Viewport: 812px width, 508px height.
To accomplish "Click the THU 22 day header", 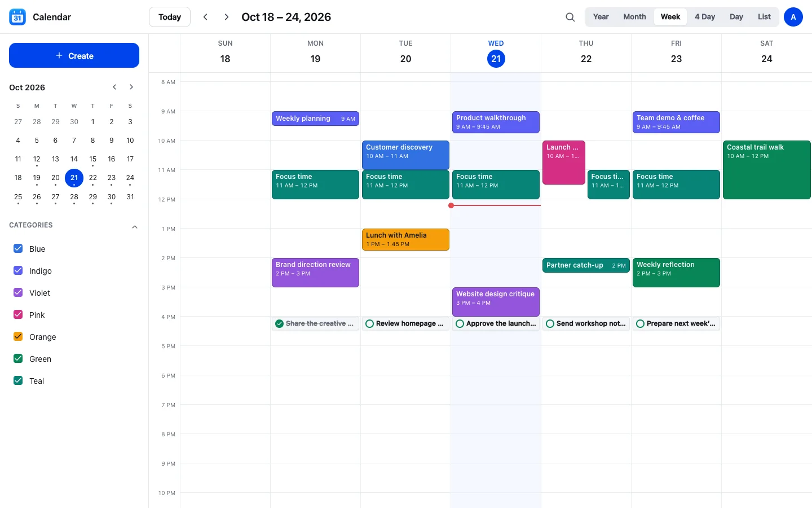I will [x=586, y=53].
